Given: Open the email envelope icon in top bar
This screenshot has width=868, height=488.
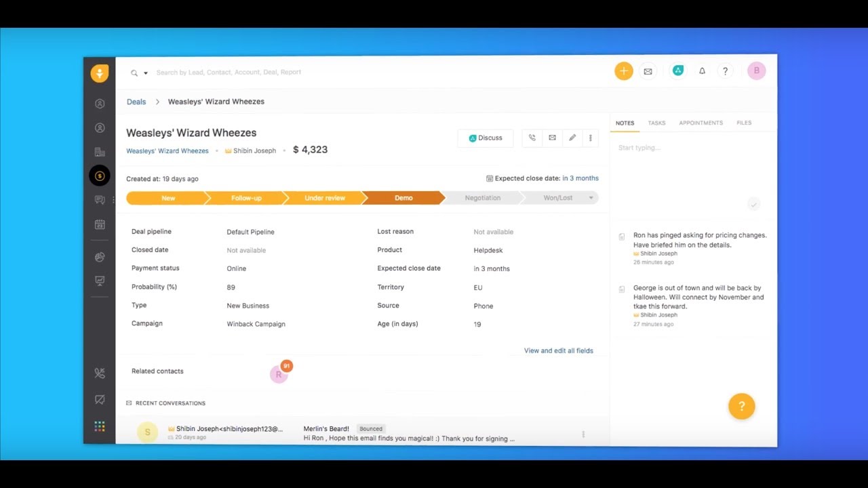Looking at the screenshot, I should 648,71.
